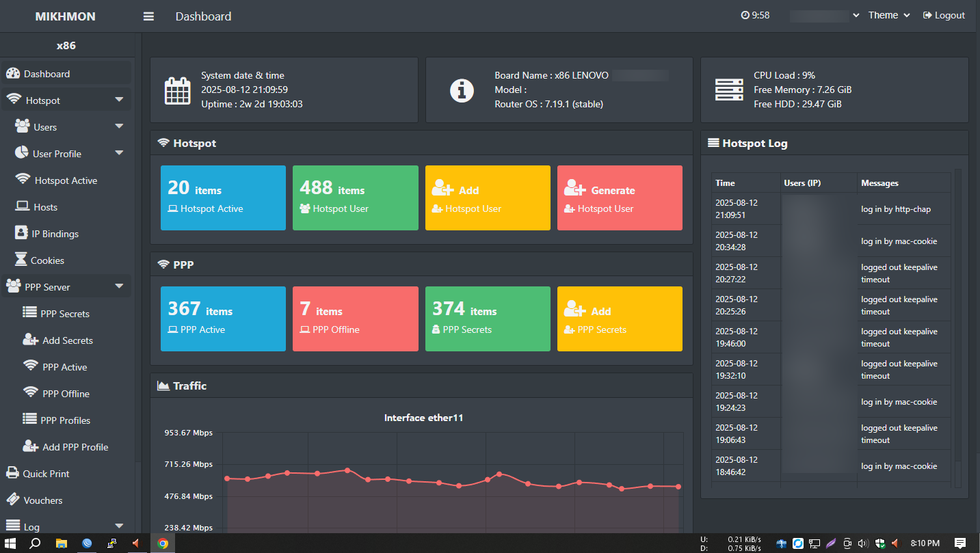This screenshot has width=980, height=553.
Task: Open the PPP Secrets menu item
Action: (65, 314)
